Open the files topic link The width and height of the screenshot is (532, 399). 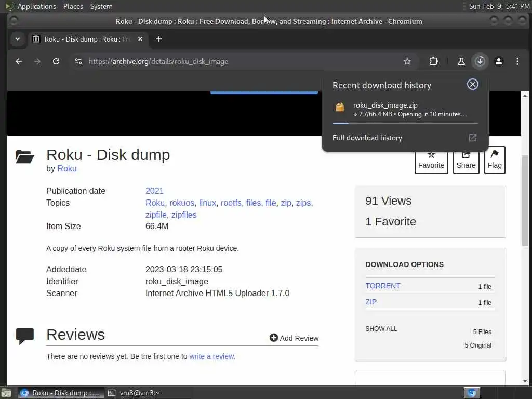254,203
